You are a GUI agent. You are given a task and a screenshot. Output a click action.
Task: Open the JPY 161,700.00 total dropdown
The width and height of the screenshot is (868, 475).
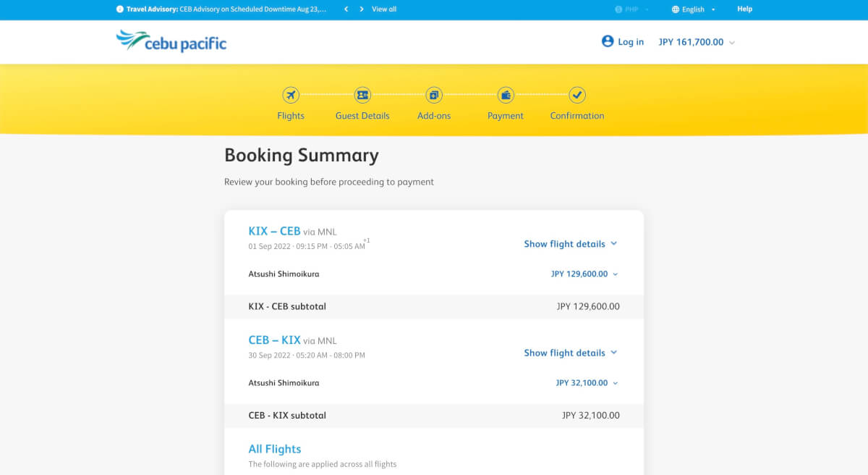[x=697, y=42]
